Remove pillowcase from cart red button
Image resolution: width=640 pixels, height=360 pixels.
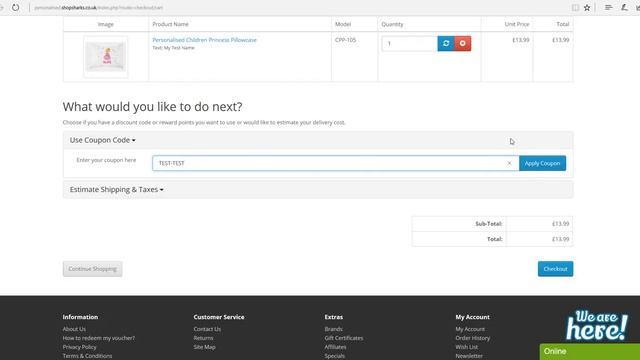tap(462, 43)
